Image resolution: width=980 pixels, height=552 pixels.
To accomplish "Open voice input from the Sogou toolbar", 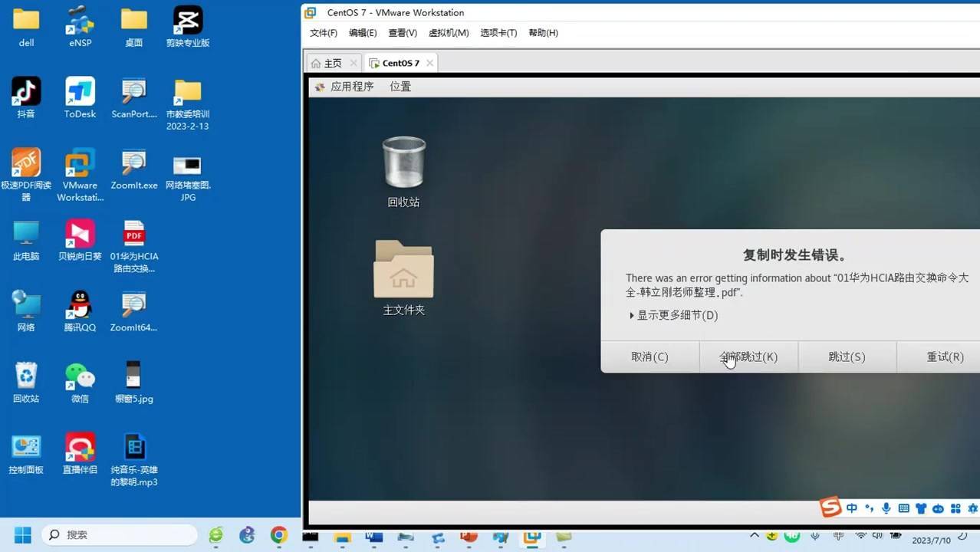I will tap(886, 508).
